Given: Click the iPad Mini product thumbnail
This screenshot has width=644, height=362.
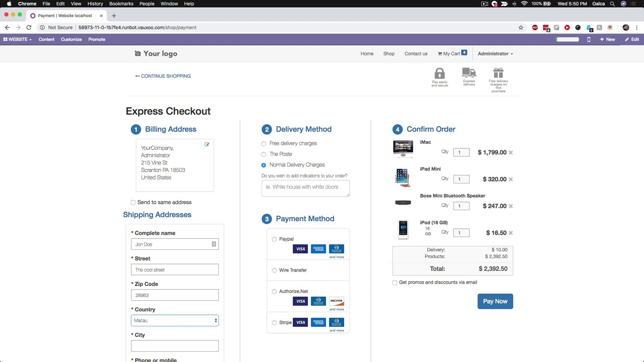Looking at the screenshot, I should [403, 176].
